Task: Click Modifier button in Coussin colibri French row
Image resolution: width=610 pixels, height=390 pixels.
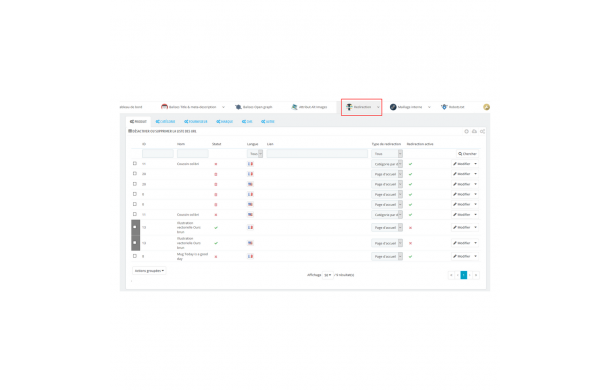Action: click(x=462, y=164)
